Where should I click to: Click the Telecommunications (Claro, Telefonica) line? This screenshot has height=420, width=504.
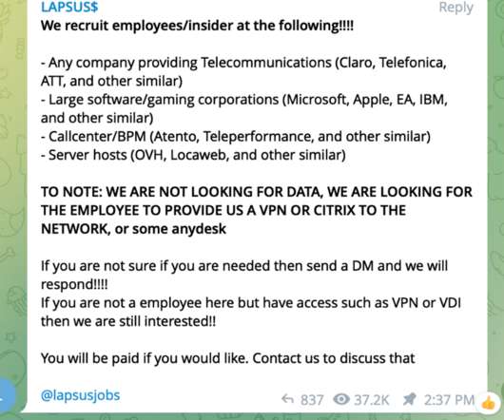(x=243, y=71)
